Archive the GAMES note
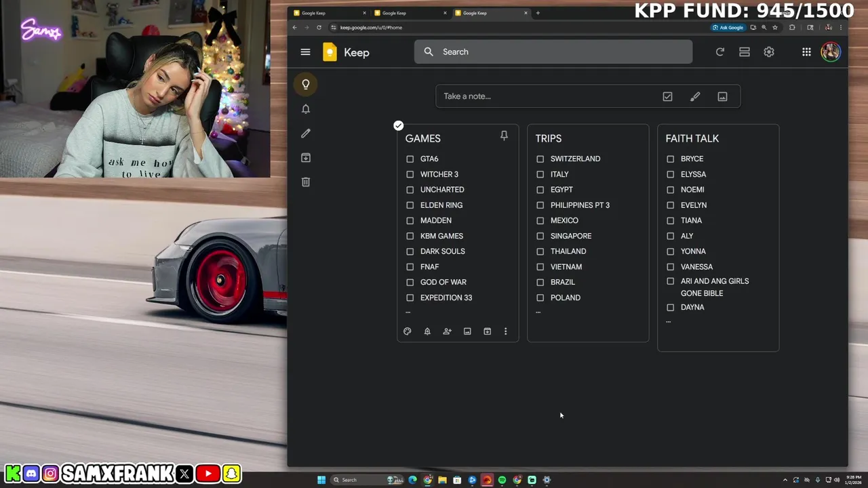The height and width of the screenshot is (488, 868). 487,331
